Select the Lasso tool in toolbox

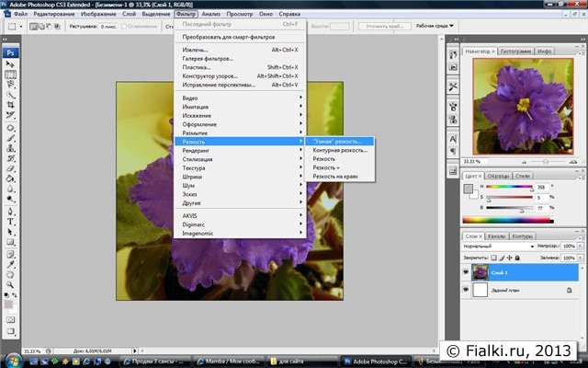coord(10,85)
